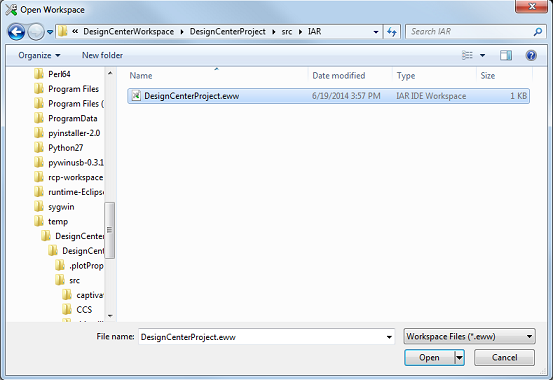Click the Back navigation arrow
This screenshot has width=553, height=380.
pos(16,32)
